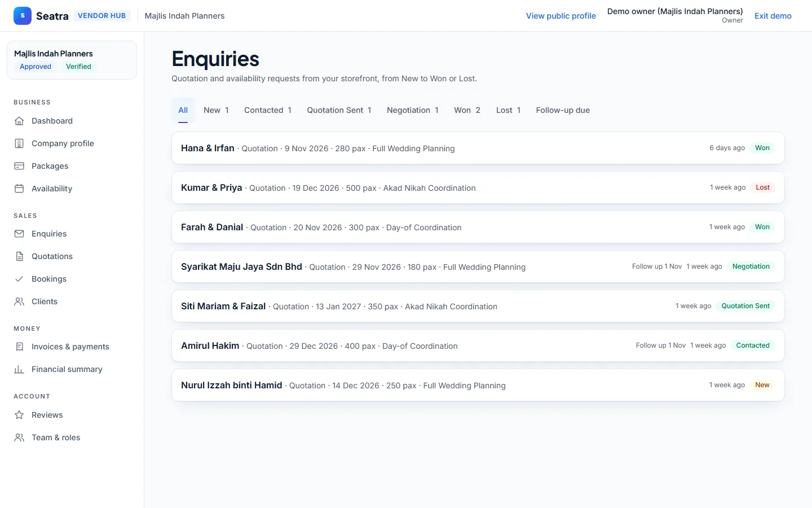
Task: Open the Kumar & Priya enquiry
Action: [x=478, y=187]
